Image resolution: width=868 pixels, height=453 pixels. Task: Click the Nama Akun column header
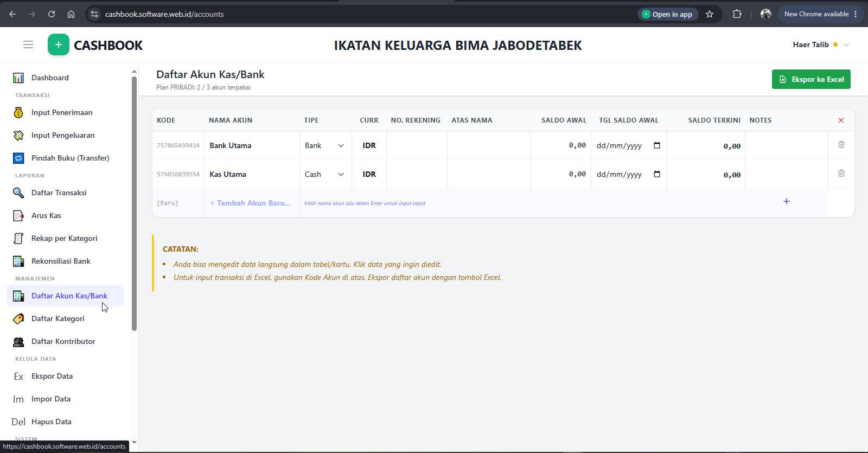231,120
